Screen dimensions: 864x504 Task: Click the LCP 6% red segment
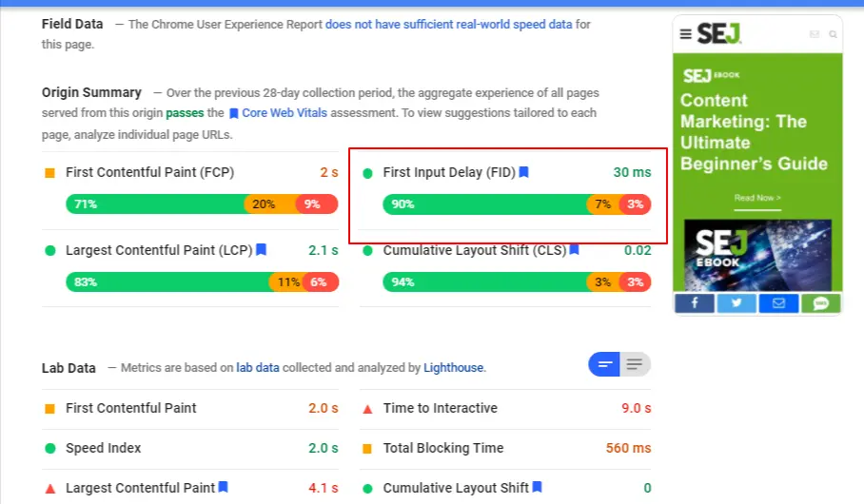coord(320,282)
